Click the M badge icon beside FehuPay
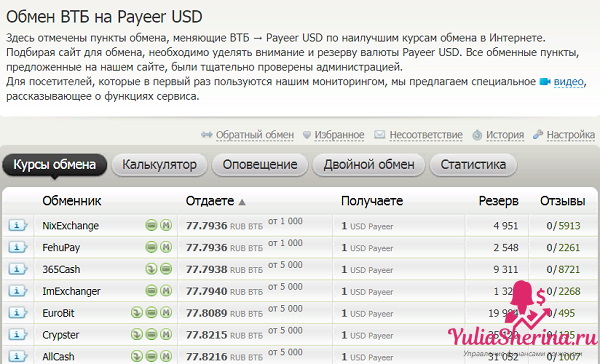This screenshot has width=600, height=364. [166, 247]
